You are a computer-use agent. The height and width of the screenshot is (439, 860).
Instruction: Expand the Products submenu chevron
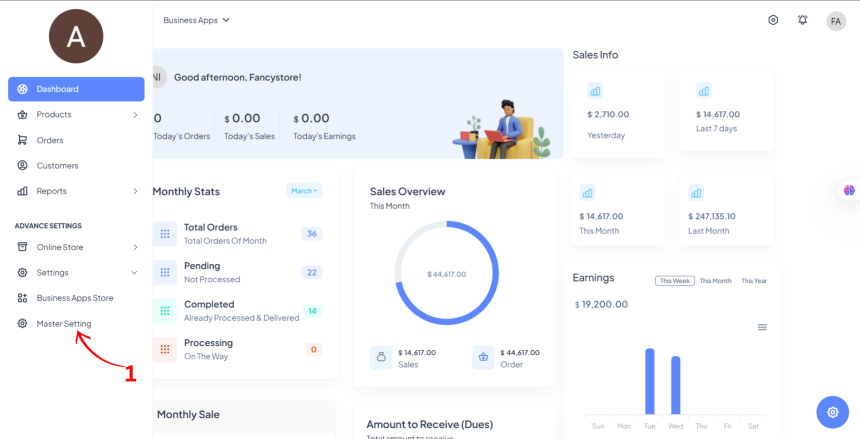(x=135, y=115)
